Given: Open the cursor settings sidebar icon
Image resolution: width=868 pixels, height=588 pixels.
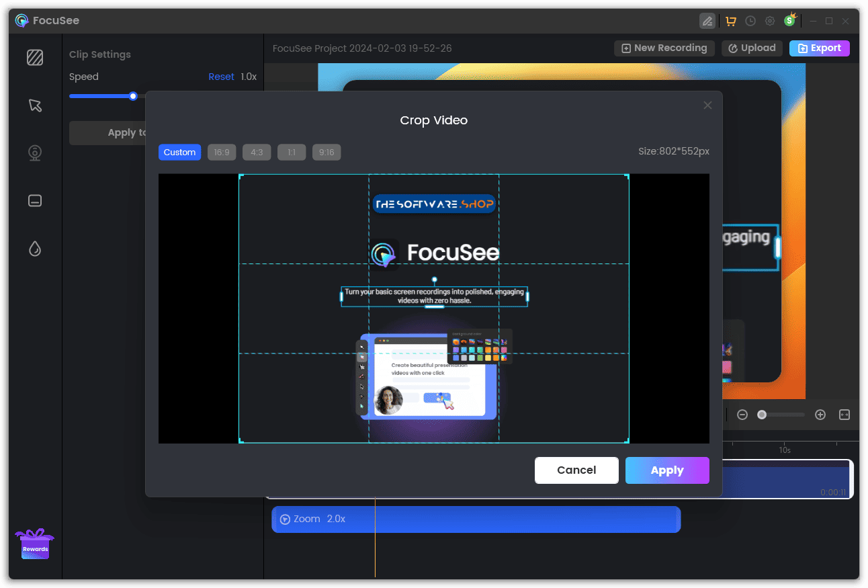Looking at the screenshot, I should pyautogui.click(x=35, y=106).
